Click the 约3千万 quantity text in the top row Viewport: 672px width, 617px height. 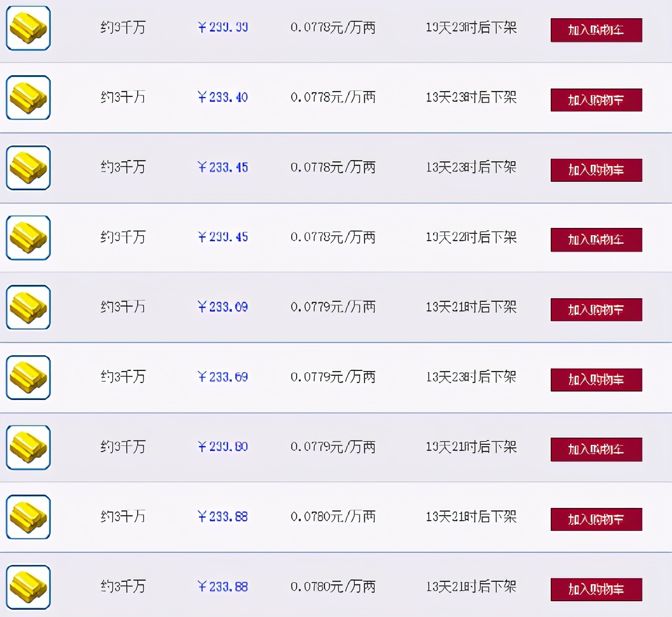tap(123, 28)
